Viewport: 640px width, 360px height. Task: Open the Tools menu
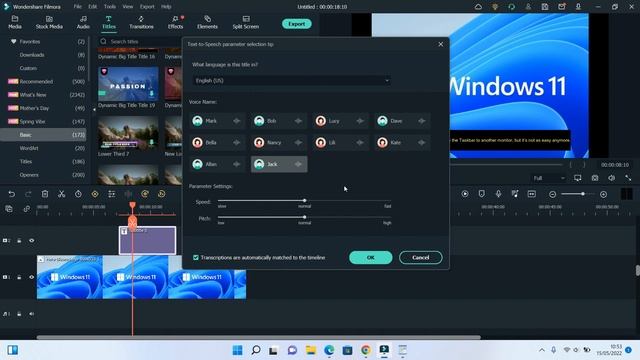pyautogui.click(x=110, y=7)
